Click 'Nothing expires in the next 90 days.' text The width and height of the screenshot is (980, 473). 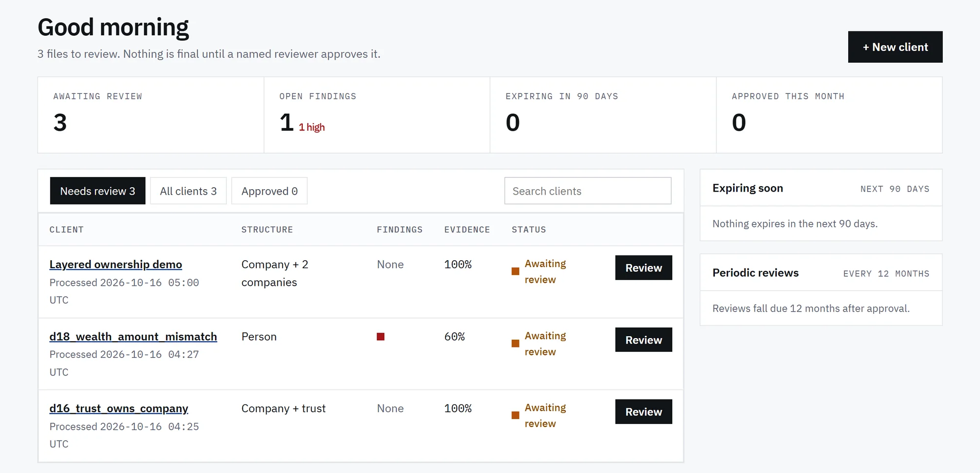[795, 224]
